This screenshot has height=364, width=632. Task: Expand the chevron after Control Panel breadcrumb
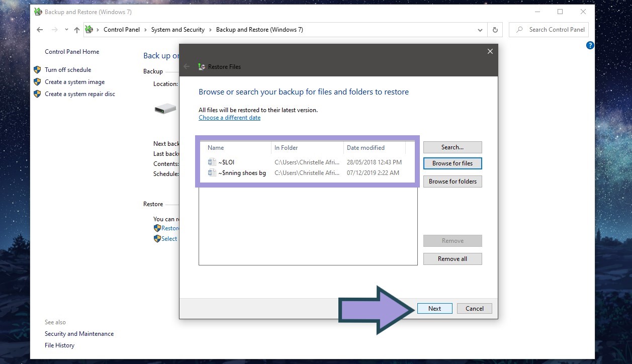tap(146, 30)
